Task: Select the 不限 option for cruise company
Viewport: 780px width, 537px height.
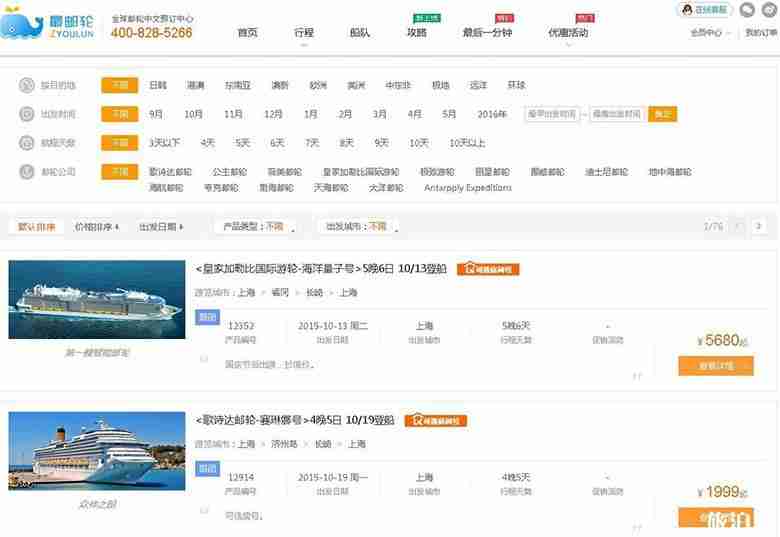Action: point(119,172)
